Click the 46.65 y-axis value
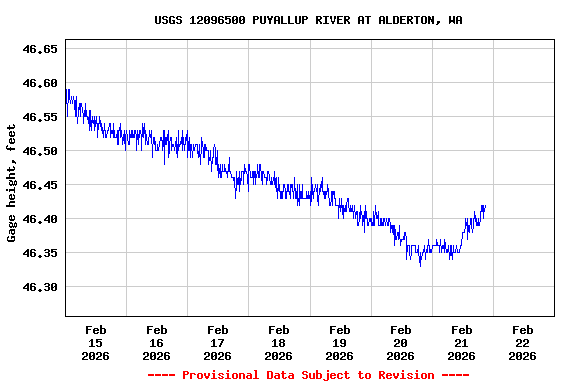The image size is (576, 384). click(40, 49)
